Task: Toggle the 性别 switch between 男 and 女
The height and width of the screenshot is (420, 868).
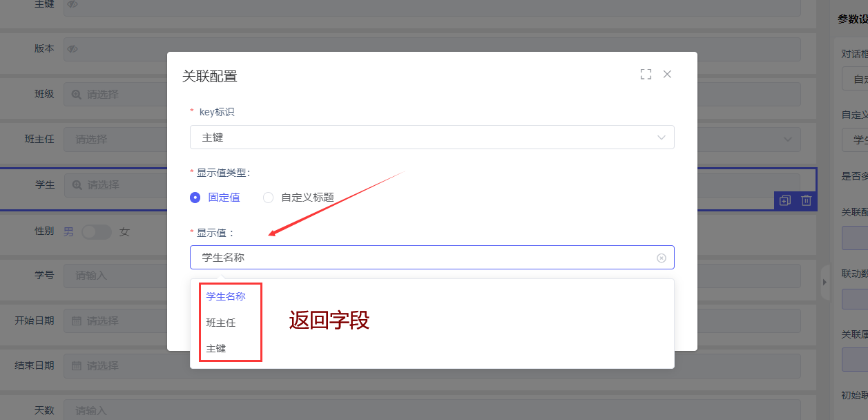Action: click(96, 232)
